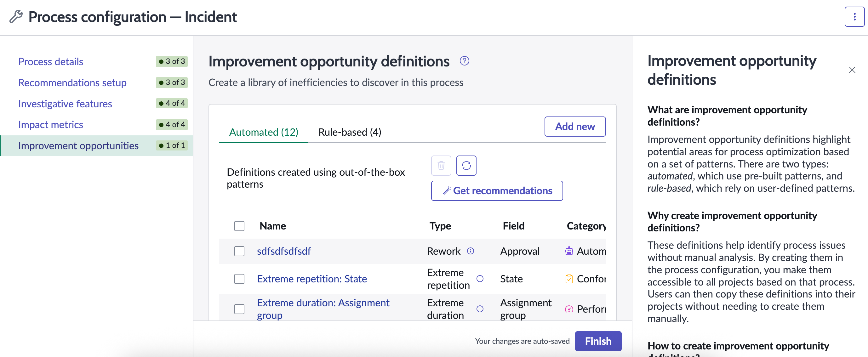Click the Add new button

pyautogui.click(x=574, y=126)
